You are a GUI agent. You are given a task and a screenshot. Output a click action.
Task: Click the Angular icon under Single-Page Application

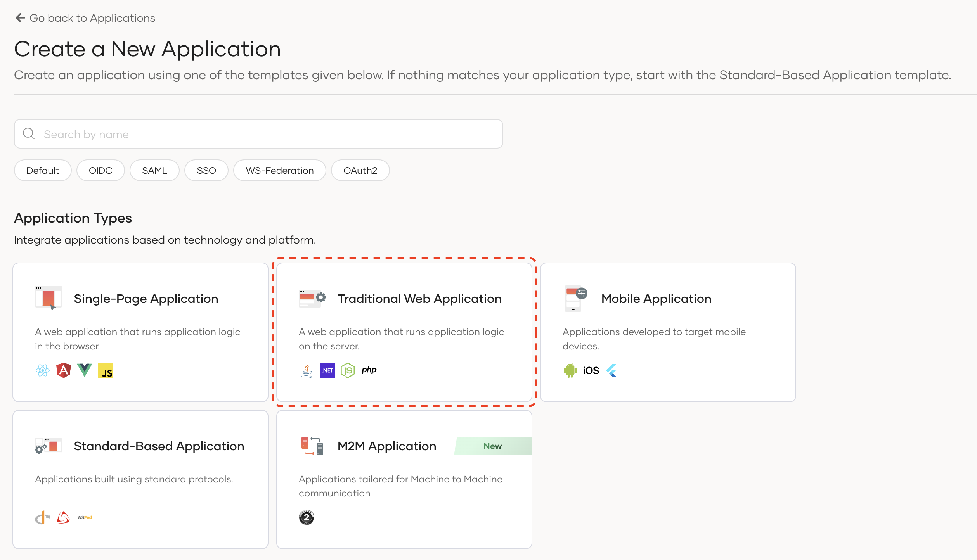tap(64, 370)
